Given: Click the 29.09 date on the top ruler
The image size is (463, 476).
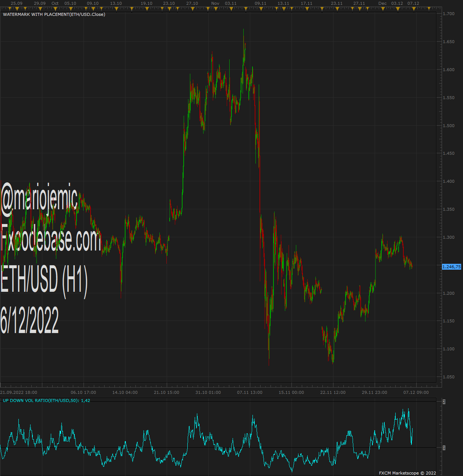Looking at the screenshot, I should tap(40, 3).
